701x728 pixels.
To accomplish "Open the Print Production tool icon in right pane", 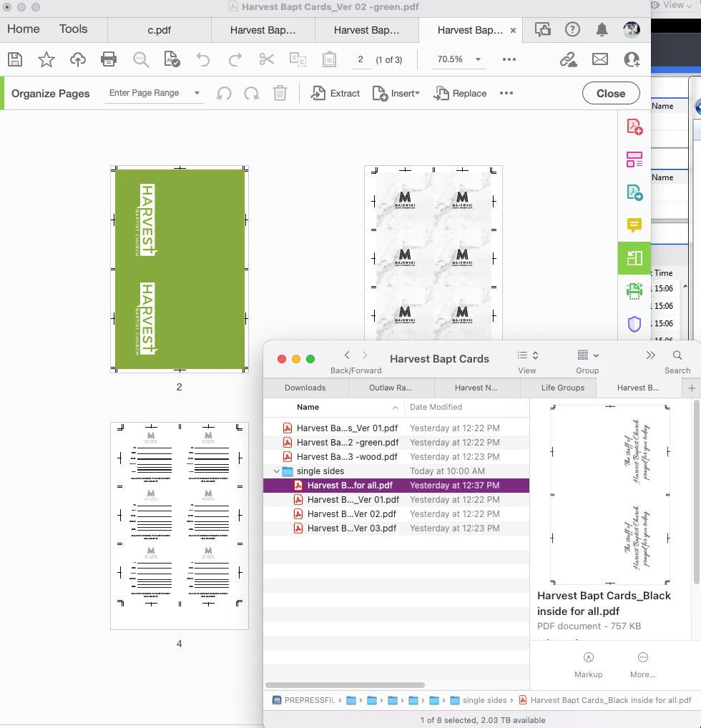I will (x=634, y=291).
